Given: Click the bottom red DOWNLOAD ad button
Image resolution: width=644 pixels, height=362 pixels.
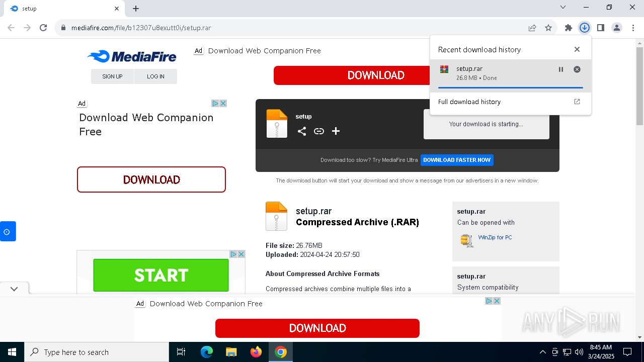Looking at the screenshot, I should click(x=317, y=328).
